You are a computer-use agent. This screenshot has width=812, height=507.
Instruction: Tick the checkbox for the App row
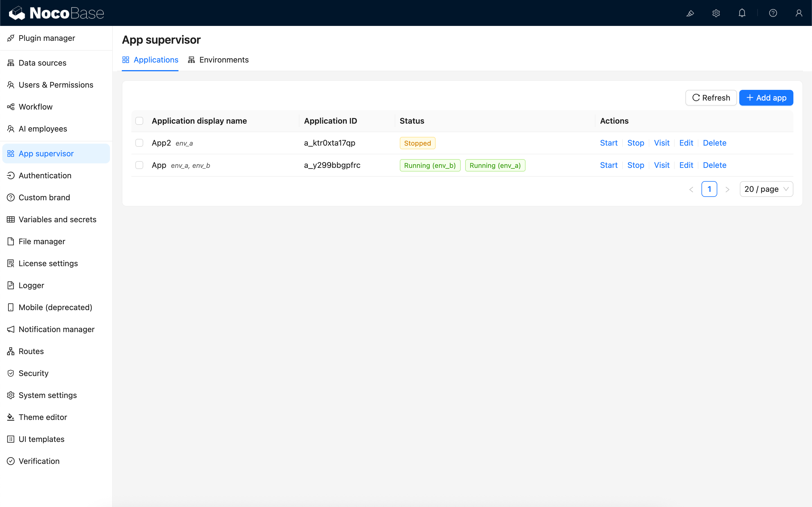pyautogui.click(x=139, y=165)
